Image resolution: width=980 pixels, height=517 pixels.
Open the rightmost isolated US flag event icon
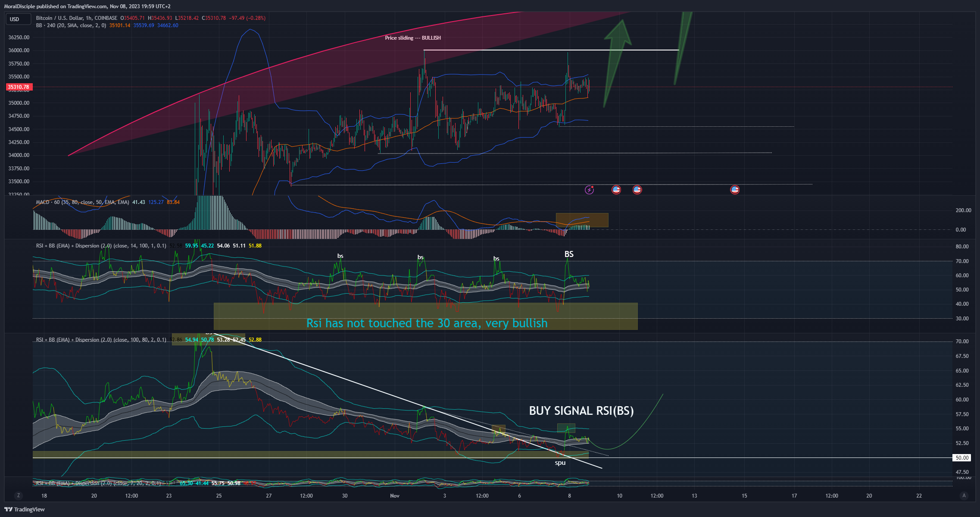(x=735, y=190)
